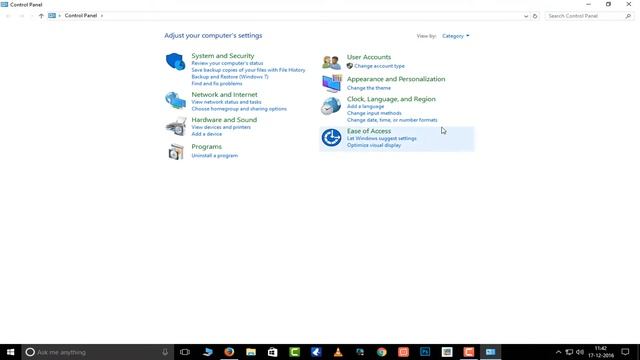Click Change account type
640x360 pixels.
379,66
